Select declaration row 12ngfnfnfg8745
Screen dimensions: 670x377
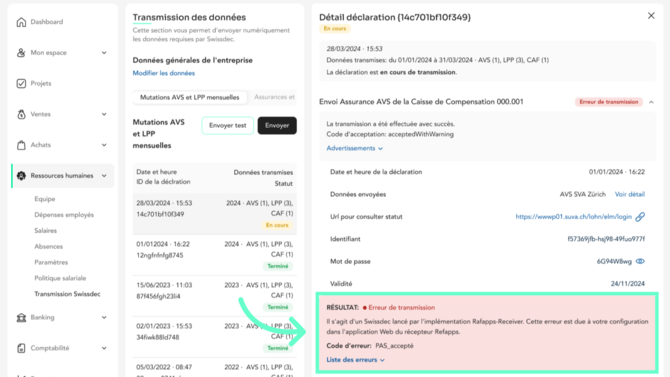click(215, 255)
